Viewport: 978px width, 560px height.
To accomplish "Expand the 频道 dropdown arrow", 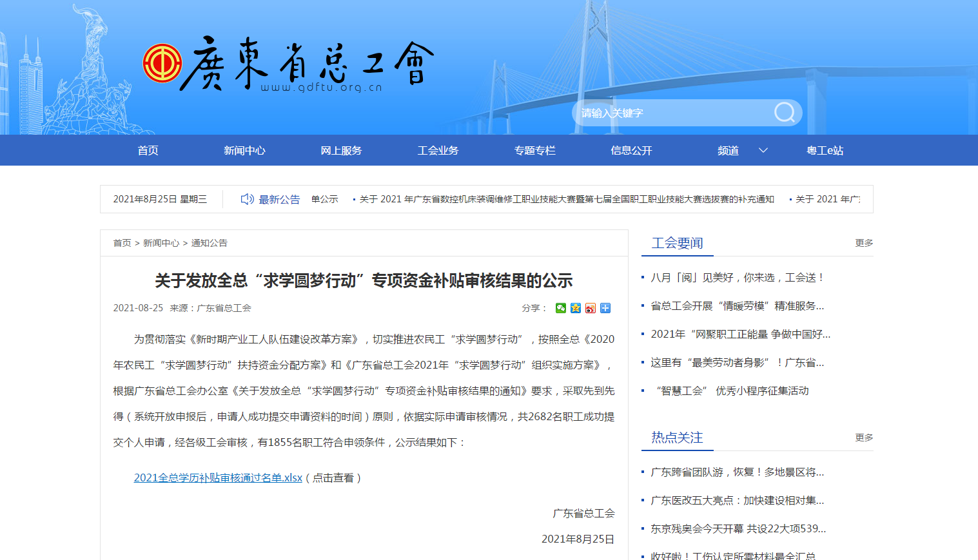I will (763, 150).
